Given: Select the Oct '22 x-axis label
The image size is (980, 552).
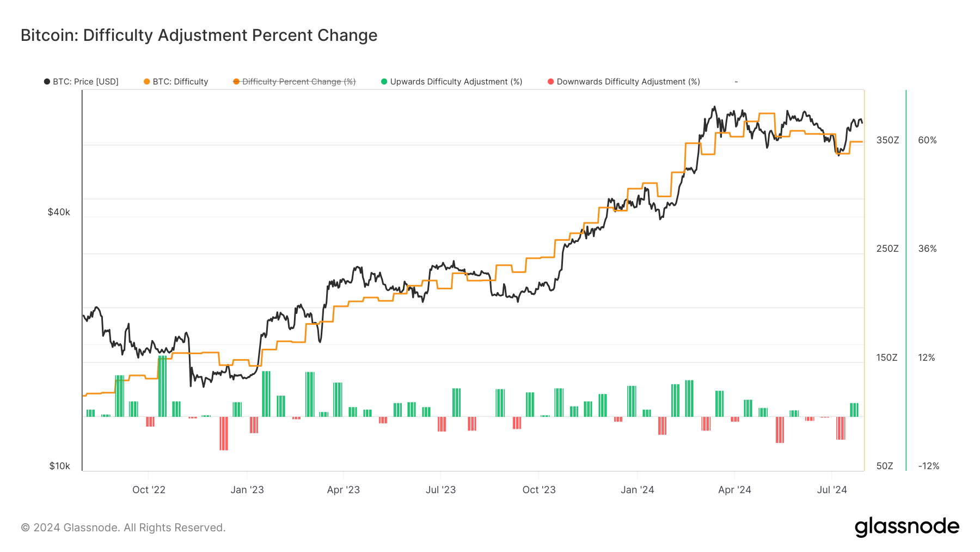Looking at the screenshot, I should (149, 490).
